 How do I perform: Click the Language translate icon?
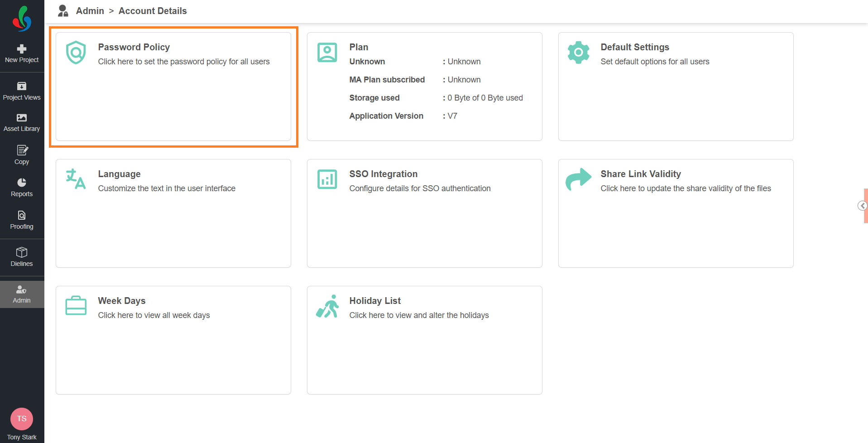click(76, 179)
